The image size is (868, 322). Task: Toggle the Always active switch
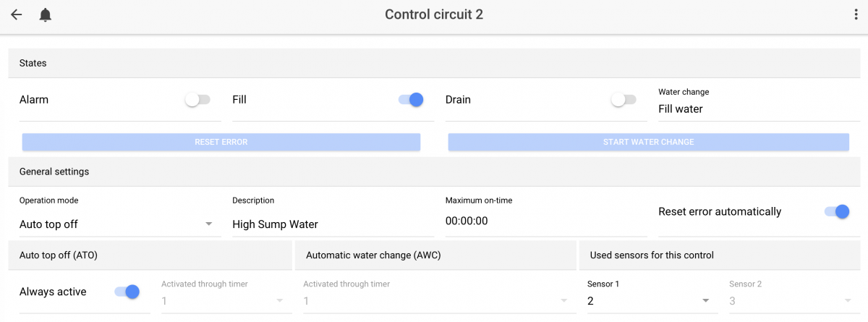pos(127,292)
